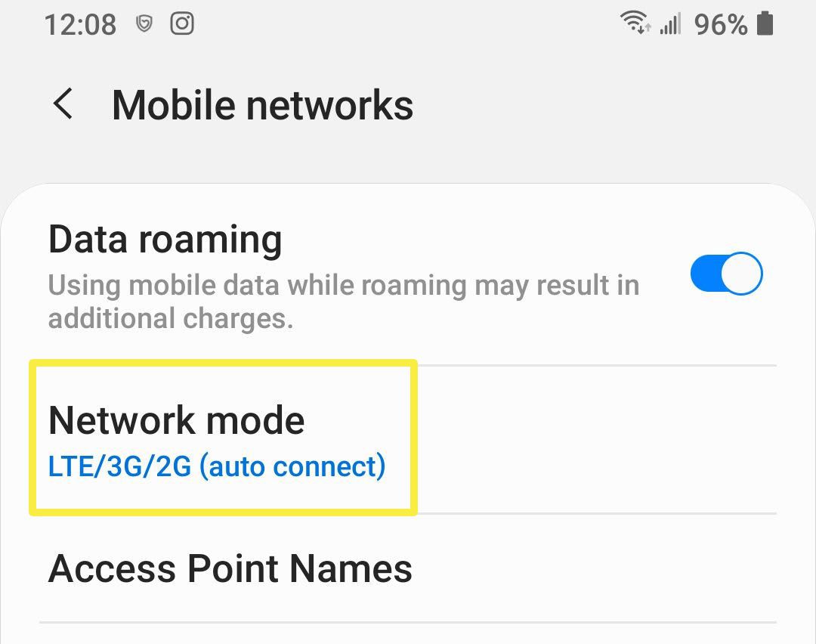The height and width of the screenshot is (644, 816).
Task: Tap the battery icon in status bar
Action: click(765, 24)
